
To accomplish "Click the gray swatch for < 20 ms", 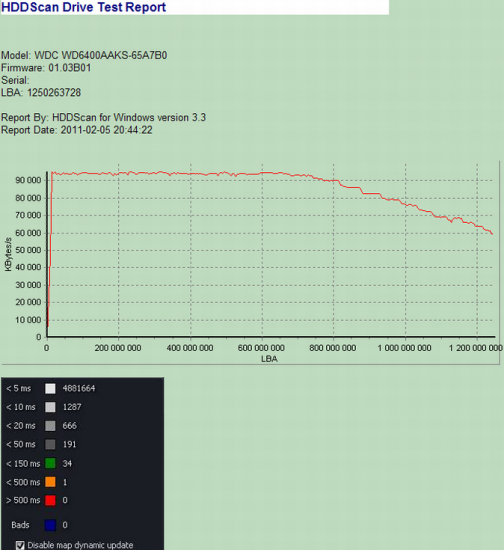I will pyautogui.click(x=50, y=426).
